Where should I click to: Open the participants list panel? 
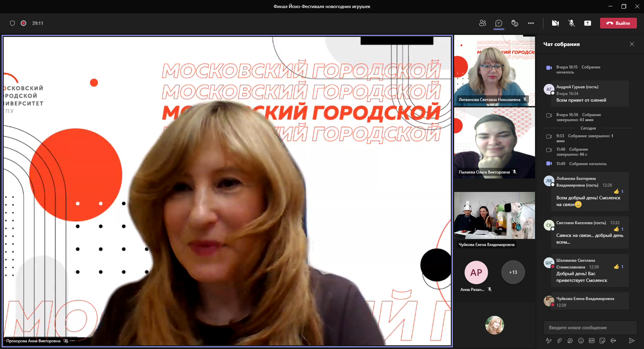click(x=483, y=23)
